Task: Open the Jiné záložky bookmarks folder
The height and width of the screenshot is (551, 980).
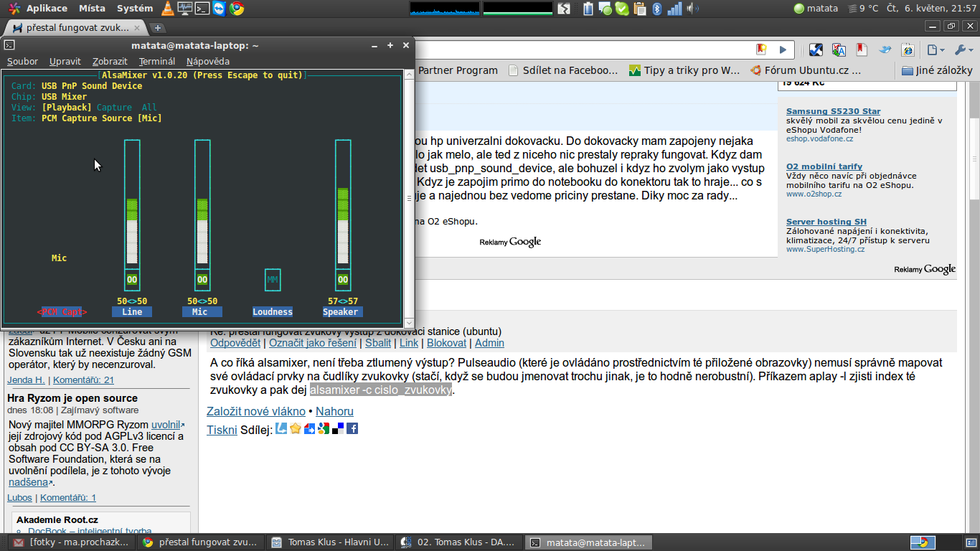Action: pos(937,70)
